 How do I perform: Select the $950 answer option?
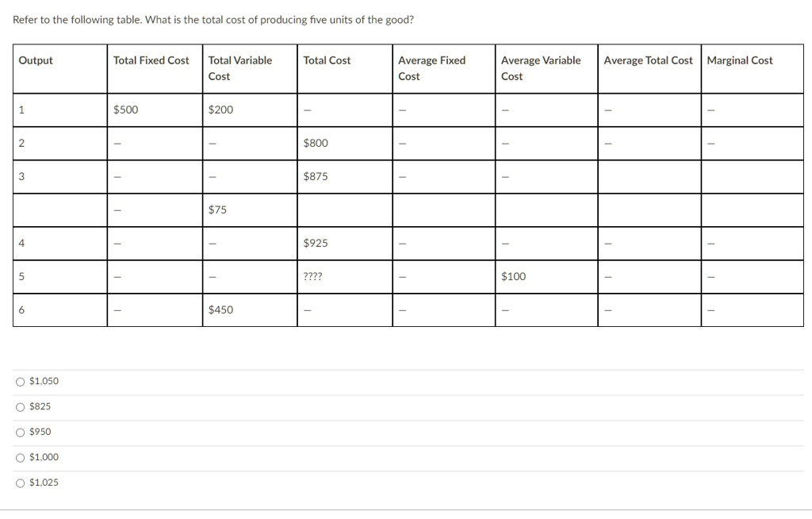pyautogui.click(x=35, y=432)
